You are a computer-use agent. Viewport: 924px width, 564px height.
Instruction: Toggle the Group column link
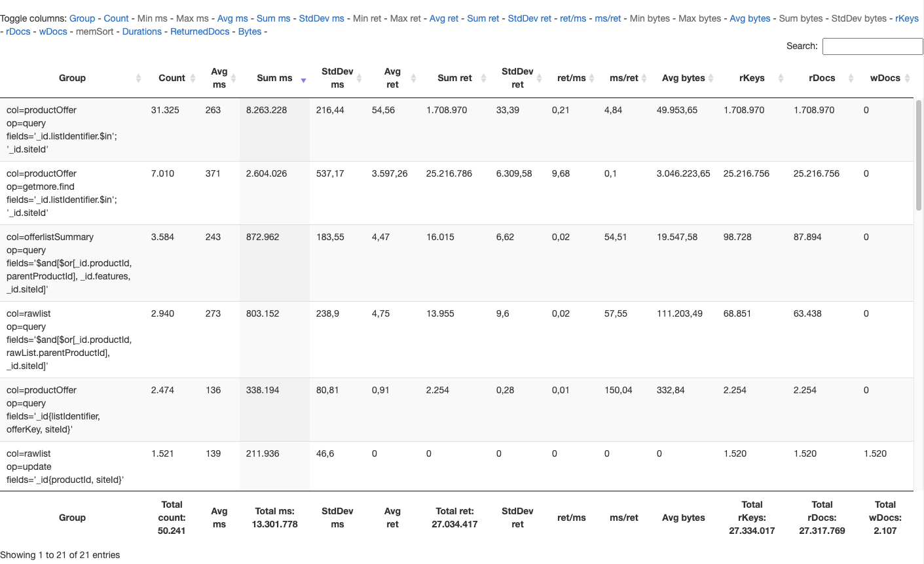tap(82, 18)
